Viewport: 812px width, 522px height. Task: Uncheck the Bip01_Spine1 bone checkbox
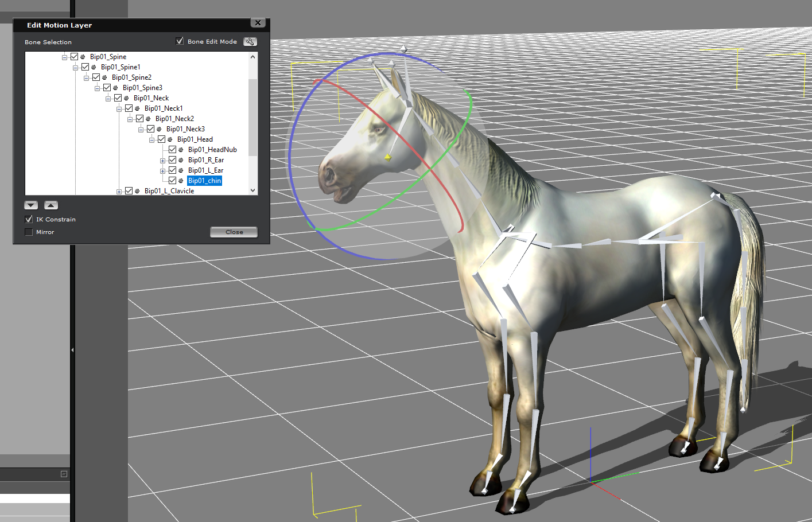pos(85,67)
